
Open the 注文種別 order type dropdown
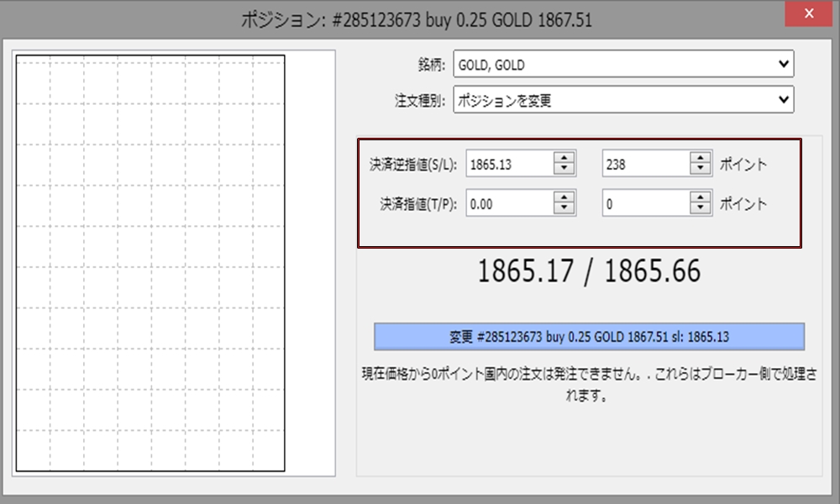point(622,99)
